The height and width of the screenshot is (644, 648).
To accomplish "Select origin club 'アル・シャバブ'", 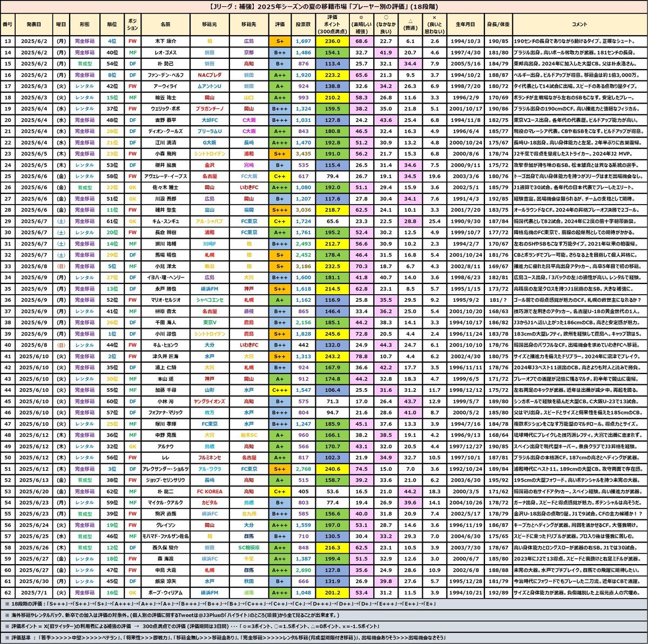I will [210, 221].
